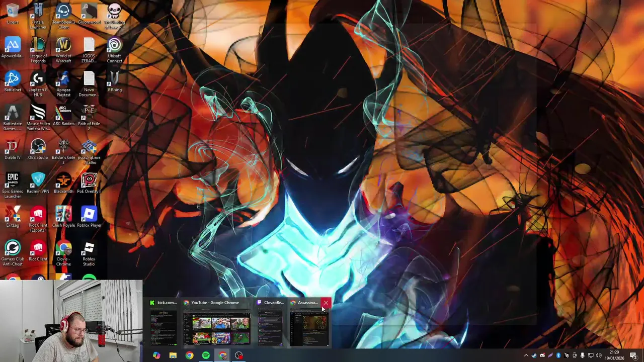Select the ARC Raiders shortcut
The height and width of the screenshot is (362, 644).
63,115
